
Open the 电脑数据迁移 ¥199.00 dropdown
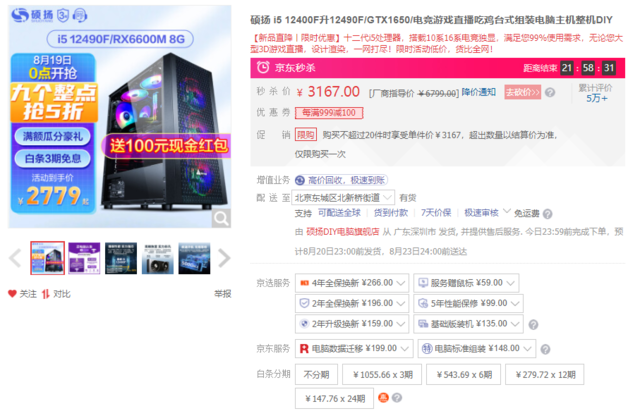click(x=354, y=349)
